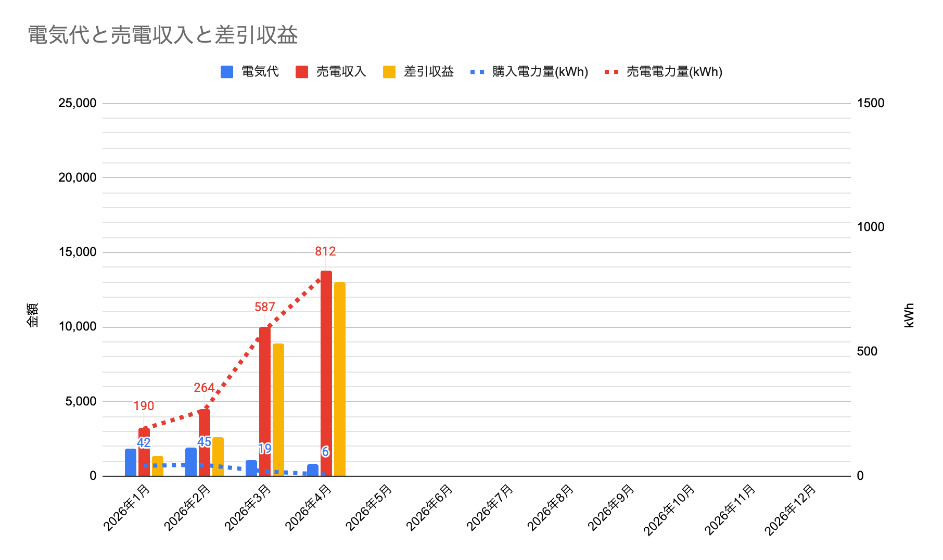This screenshot has height=560, width=943.
Task: Click the 10,000 left axis value
Action: point(78,326)
